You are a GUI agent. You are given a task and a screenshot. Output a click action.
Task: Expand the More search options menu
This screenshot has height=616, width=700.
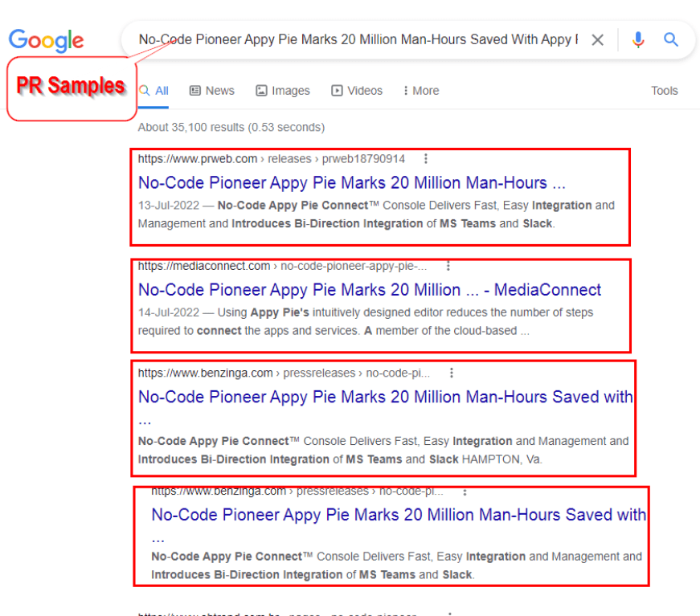tap(421, 91)
